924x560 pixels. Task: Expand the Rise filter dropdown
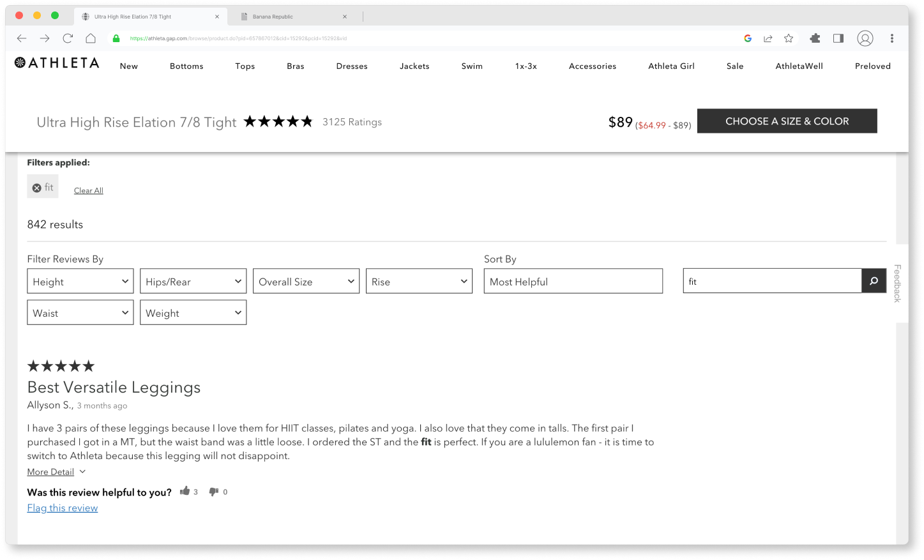coord(419,282)
